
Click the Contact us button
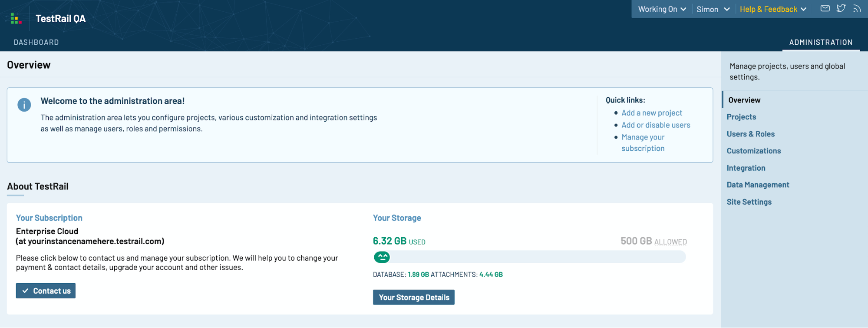46,291
